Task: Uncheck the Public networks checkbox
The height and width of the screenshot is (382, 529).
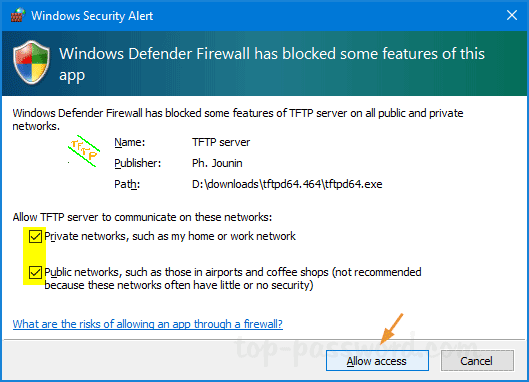Action: (x=35, y=272)
